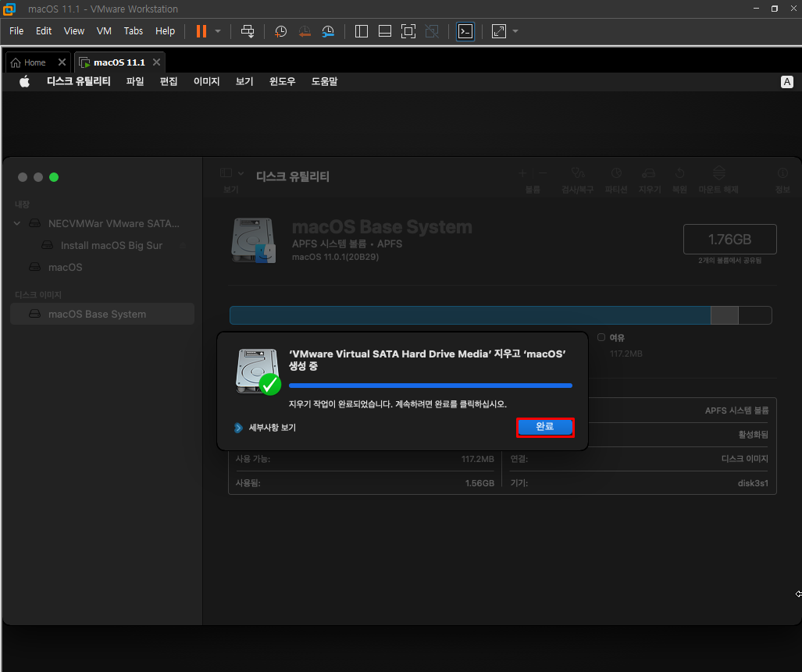Open the 파일 menu
Screen dimensions: 802x672
tap(135, 82)
